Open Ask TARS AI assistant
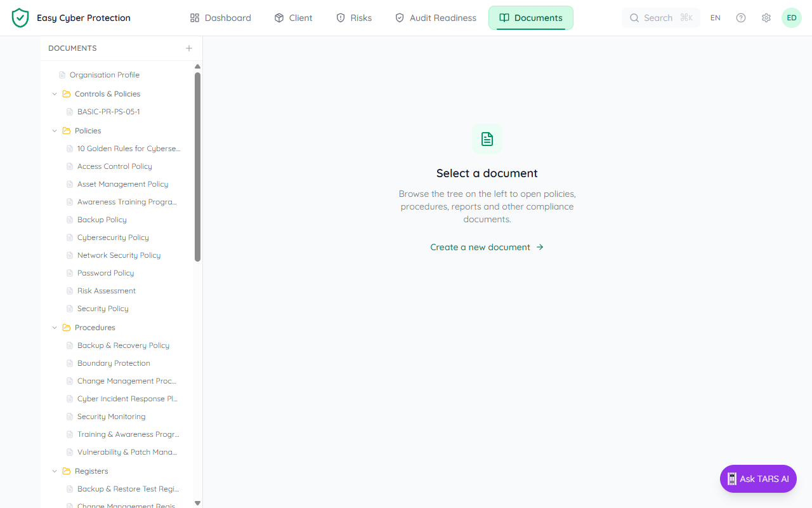Viewport: 812px width, 508px height. pos(758,479)
